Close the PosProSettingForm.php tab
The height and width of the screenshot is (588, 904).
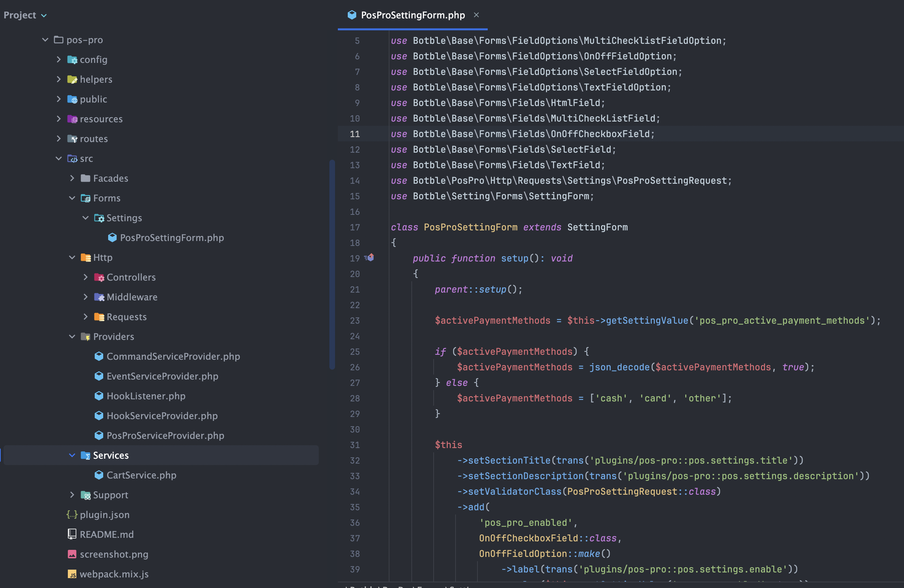[x=476, y=15]
